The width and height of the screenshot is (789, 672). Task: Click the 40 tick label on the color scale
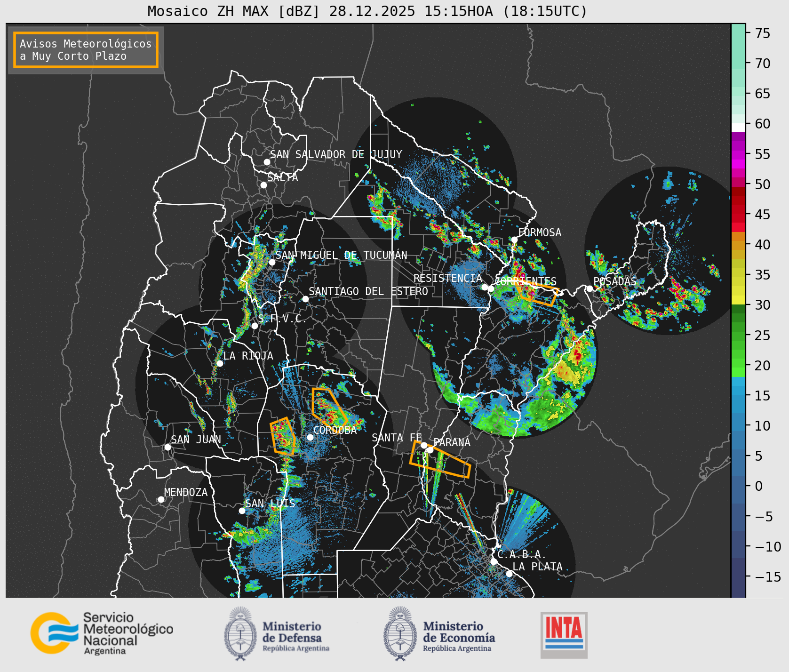tap(763, 245)
